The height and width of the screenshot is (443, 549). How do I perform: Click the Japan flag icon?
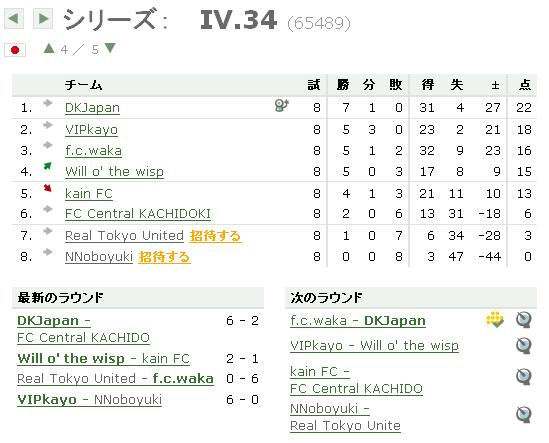click(x=15, y=50)
